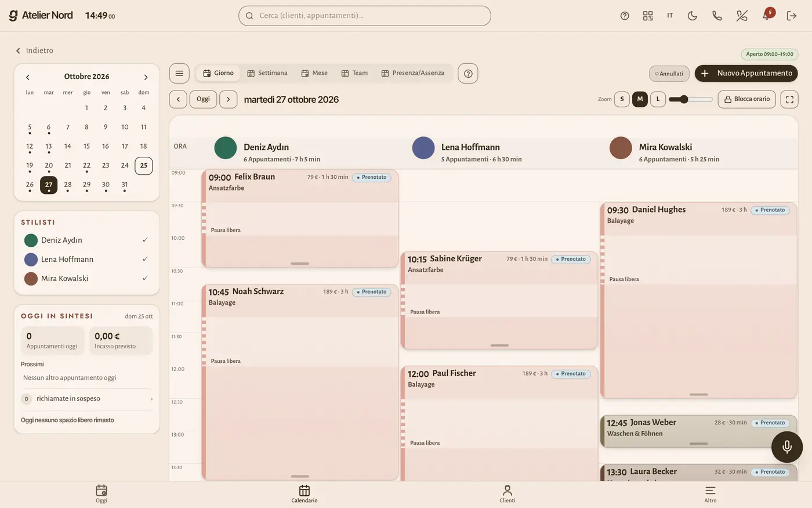Adjust the calendar zoom slider

(690, 99)
